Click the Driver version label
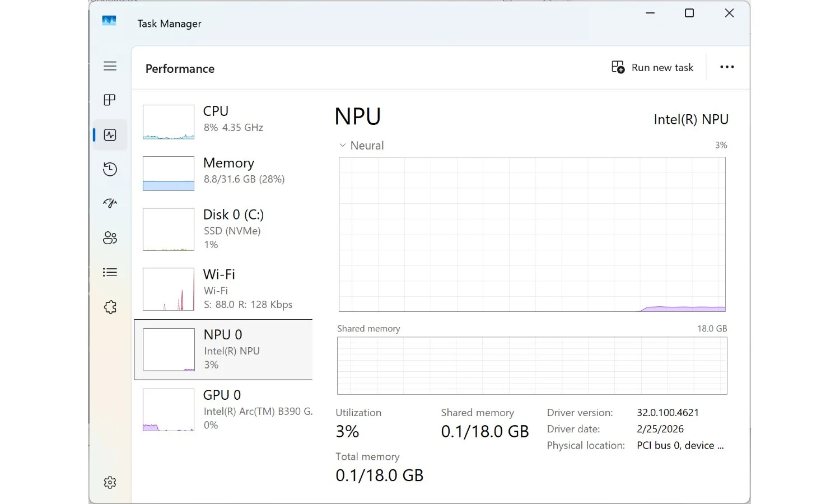This screenshot has width=840, height=504. pos(580,413)
